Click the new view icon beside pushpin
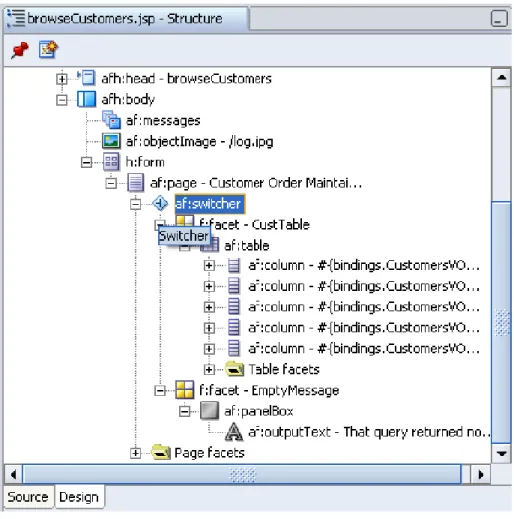 48,50
